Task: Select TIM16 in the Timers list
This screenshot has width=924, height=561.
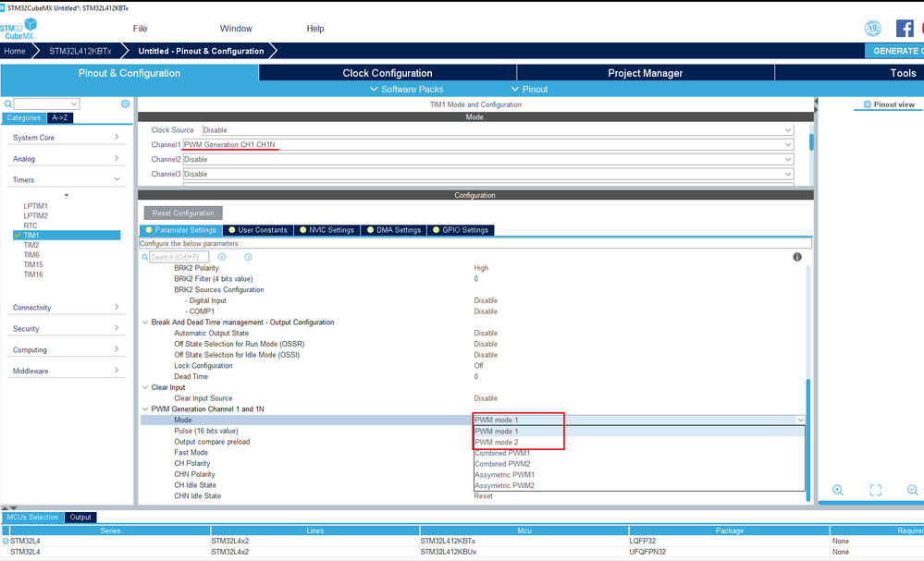Action: coord(33,274)
